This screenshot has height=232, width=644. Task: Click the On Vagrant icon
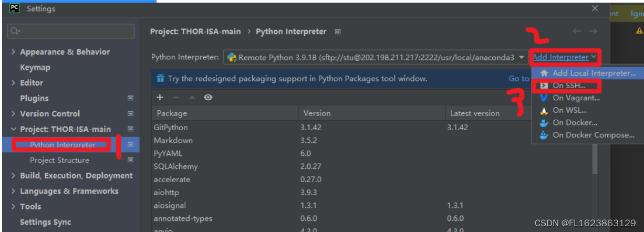click(x=544, y=98)
